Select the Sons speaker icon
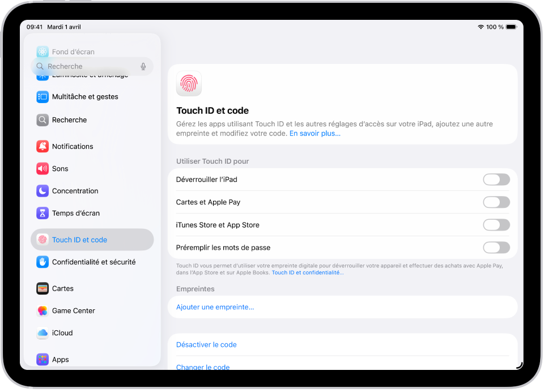 (42, 168)
